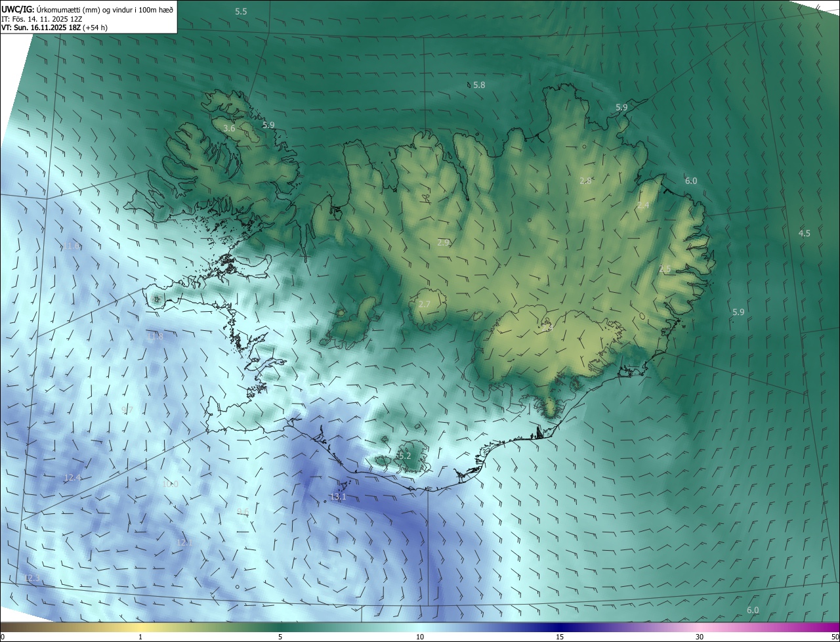Viewport: 840px width, 642px height.
Task: Select the 3.6 value in the Westfjords
Action: point(229,129)
